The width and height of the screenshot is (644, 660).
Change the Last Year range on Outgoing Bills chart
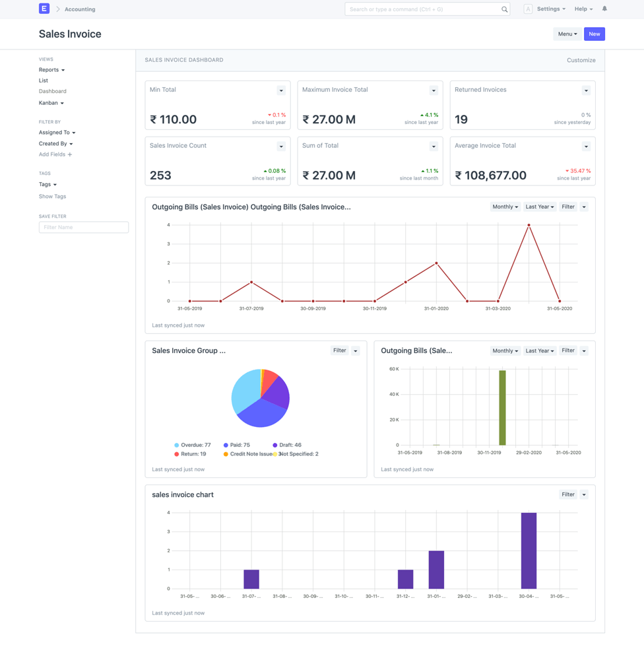coord(539,206)
